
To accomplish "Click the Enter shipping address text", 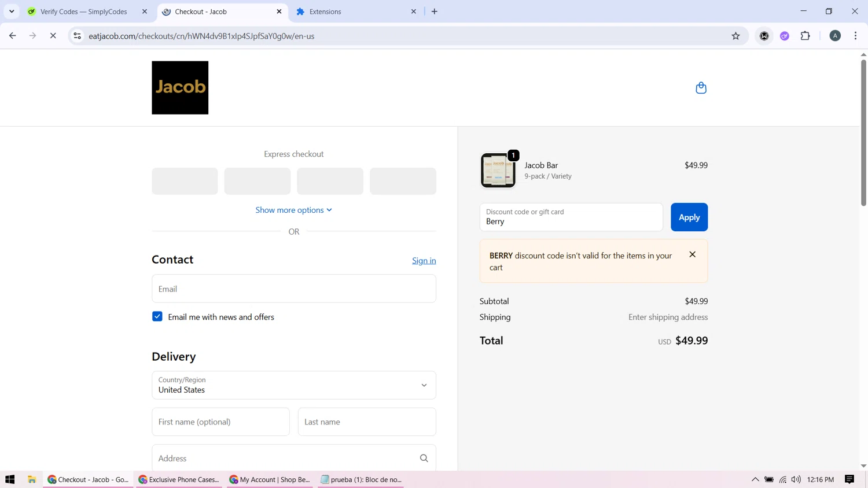I will point(668,317).
